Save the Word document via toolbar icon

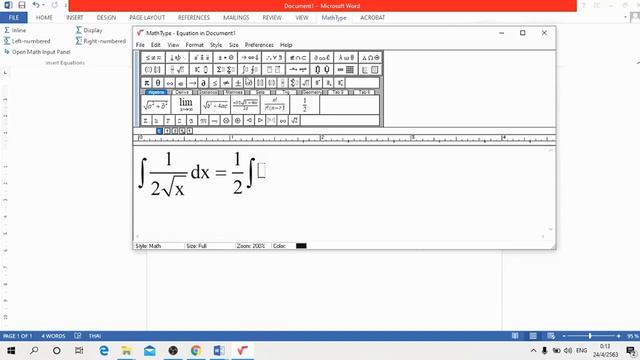(x=22, y=5)
